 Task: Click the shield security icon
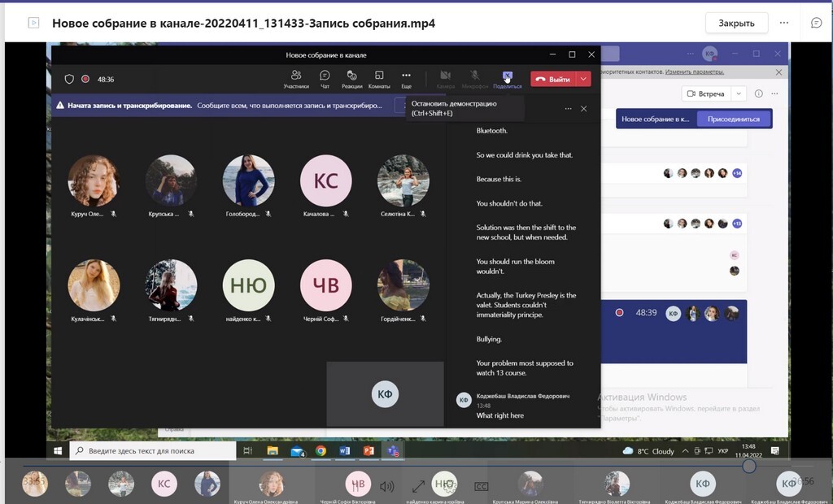coord(69,79)
